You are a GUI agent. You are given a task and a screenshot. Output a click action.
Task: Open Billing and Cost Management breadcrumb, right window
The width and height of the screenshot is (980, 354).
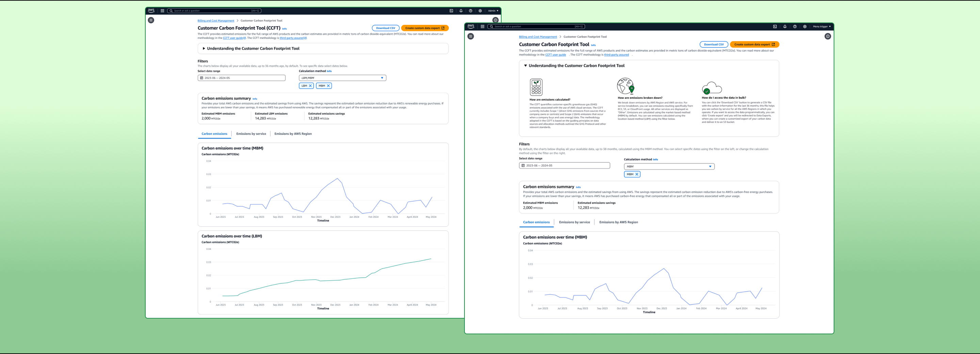click(538, 36)
